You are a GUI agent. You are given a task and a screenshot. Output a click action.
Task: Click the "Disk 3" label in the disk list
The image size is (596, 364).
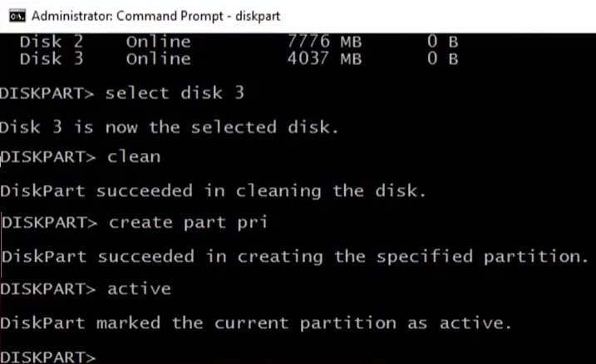coord(50,58)
